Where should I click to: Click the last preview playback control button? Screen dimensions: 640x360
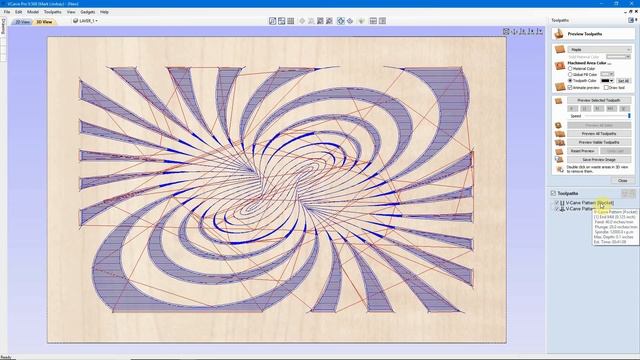(x=624, y=109)
